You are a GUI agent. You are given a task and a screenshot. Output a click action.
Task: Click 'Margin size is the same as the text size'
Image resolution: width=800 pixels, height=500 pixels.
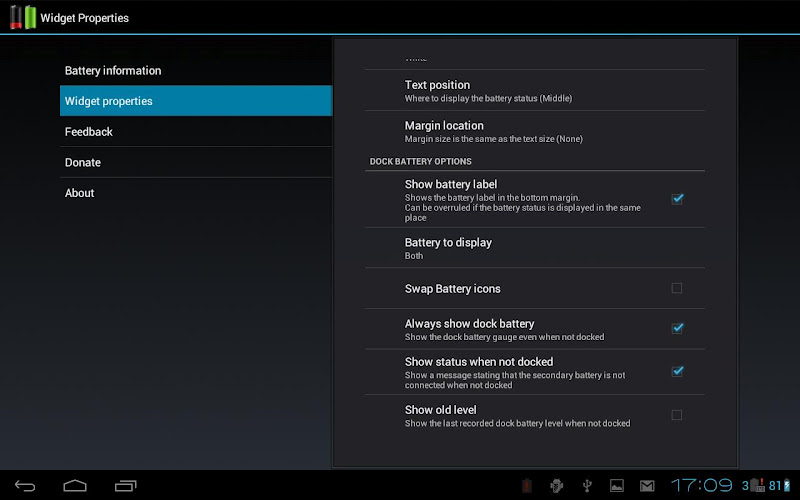click(478, 139)
